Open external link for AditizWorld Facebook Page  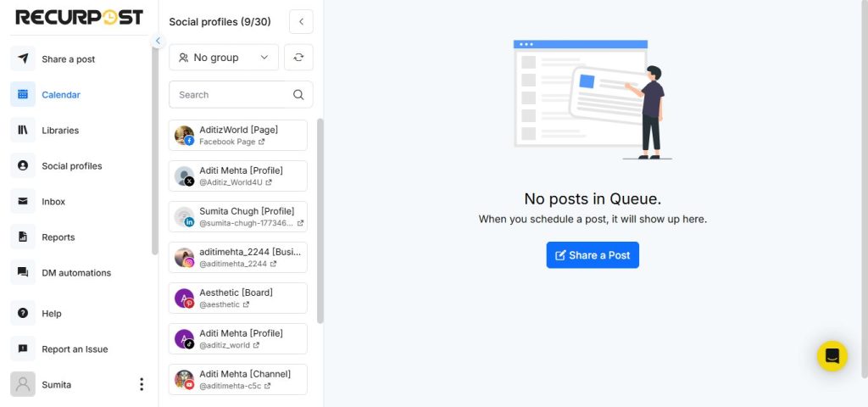click(x=262, y=142)
